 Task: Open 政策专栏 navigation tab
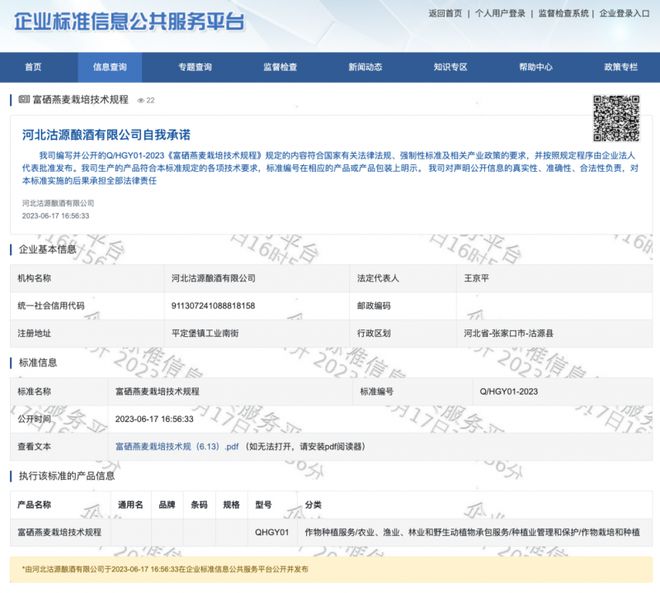(x=621, y=67)
